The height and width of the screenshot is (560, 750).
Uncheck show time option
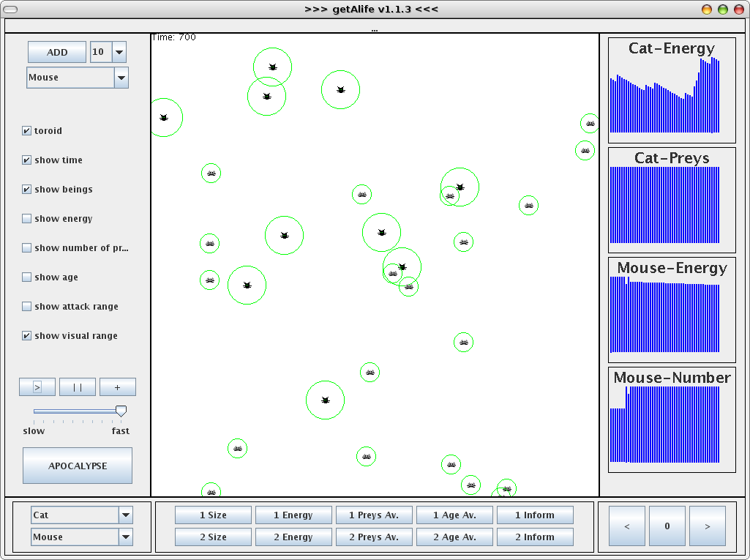(x=27, y=160)
